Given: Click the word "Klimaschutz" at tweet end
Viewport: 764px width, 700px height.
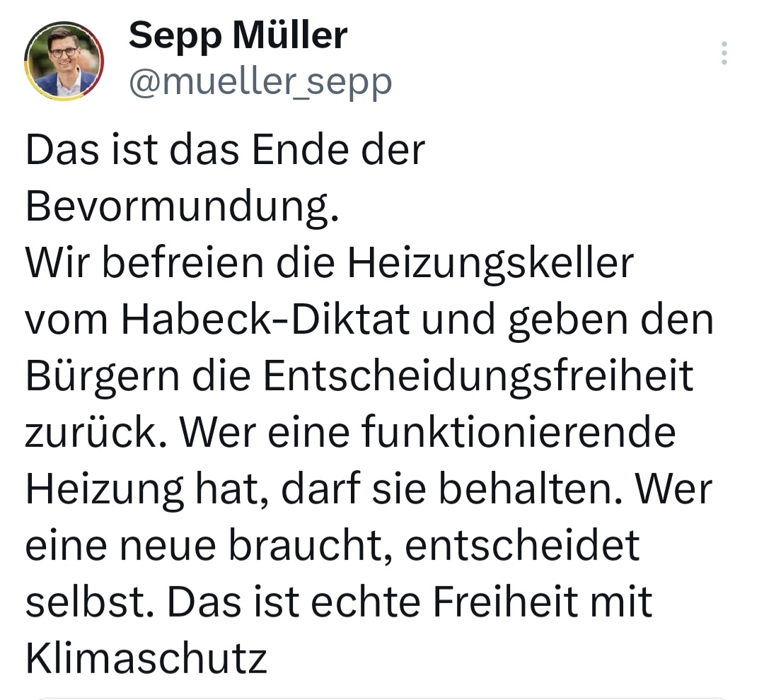Looking at the screenshot, I should pos(146,659).
